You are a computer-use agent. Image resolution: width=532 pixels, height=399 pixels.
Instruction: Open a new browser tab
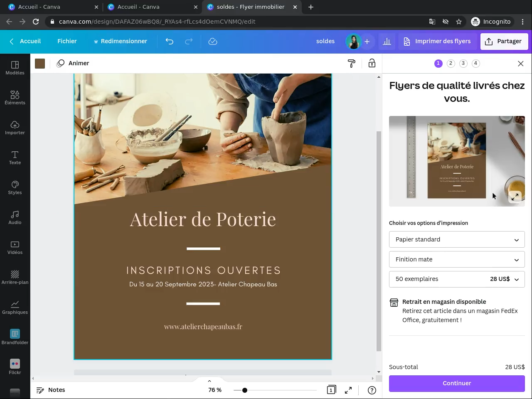coord(311,7)
